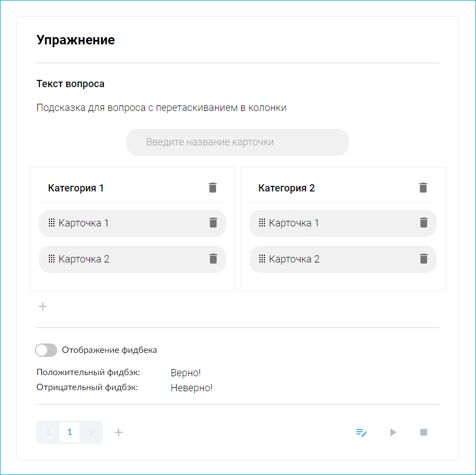476x475 pixels.
Task: Click drag handle of Карточка 1 in Категория 1
Action: (x=51, y=223)
